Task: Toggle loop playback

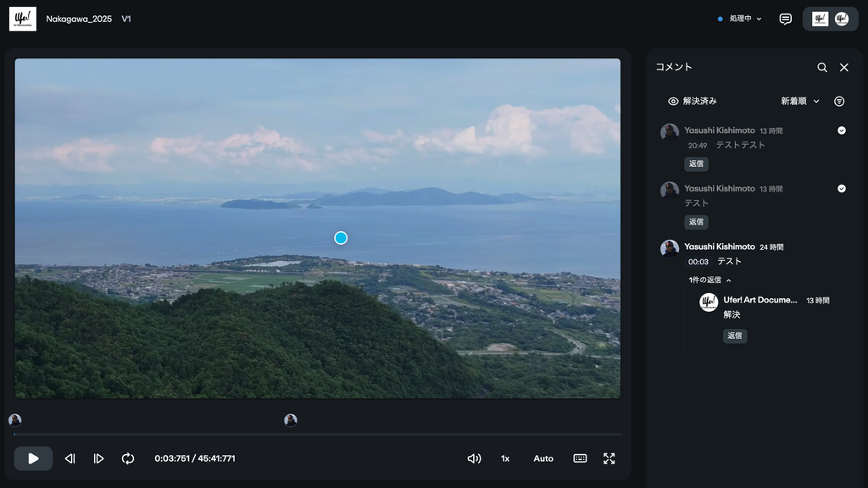Action: tap(128, 458)
